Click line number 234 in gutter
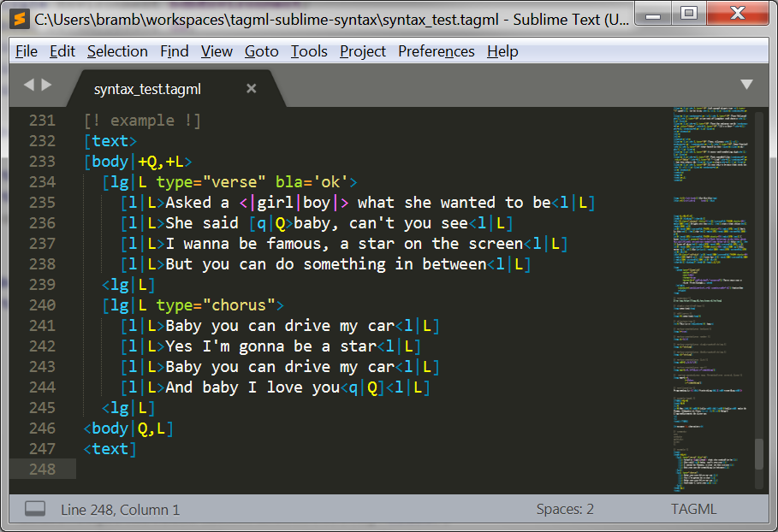 coord(42,182)
